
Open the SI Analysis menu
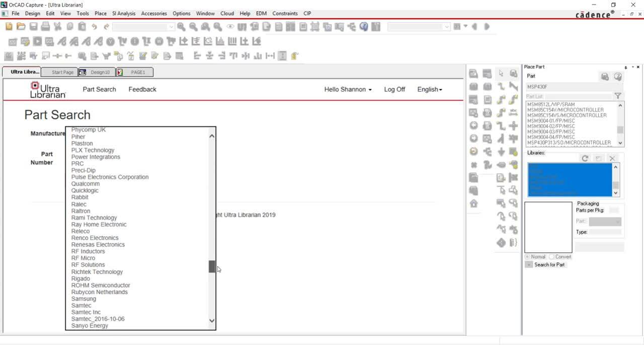123,14
